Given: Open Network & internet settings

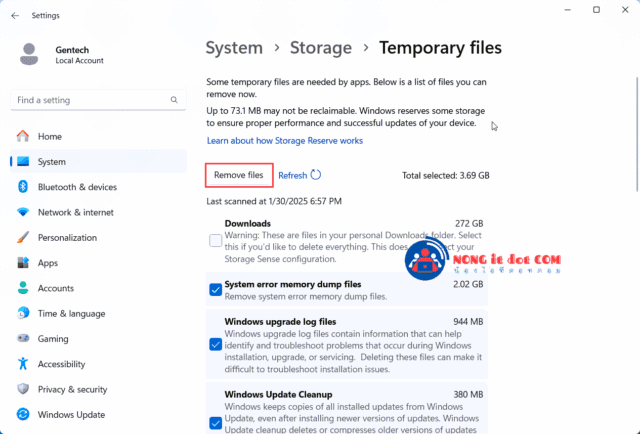Looking at the screenshot, I should coord(99,212).
